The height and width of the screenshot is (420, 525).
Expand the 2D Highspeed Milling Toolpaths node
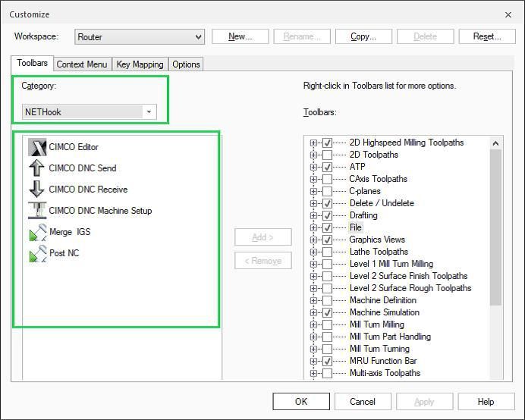click(x=313, y=143)
